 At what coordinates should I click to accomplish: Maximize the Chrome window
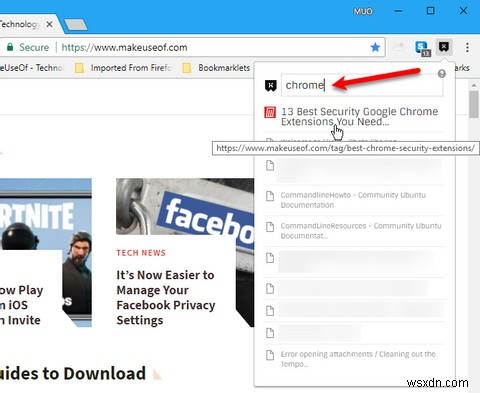pos(430,11)
